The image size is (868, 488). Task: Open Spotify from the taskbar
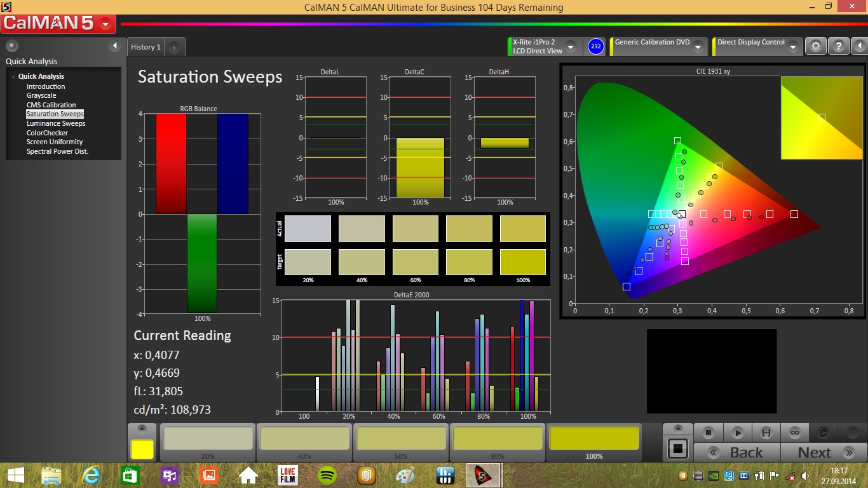pos(327,475)
